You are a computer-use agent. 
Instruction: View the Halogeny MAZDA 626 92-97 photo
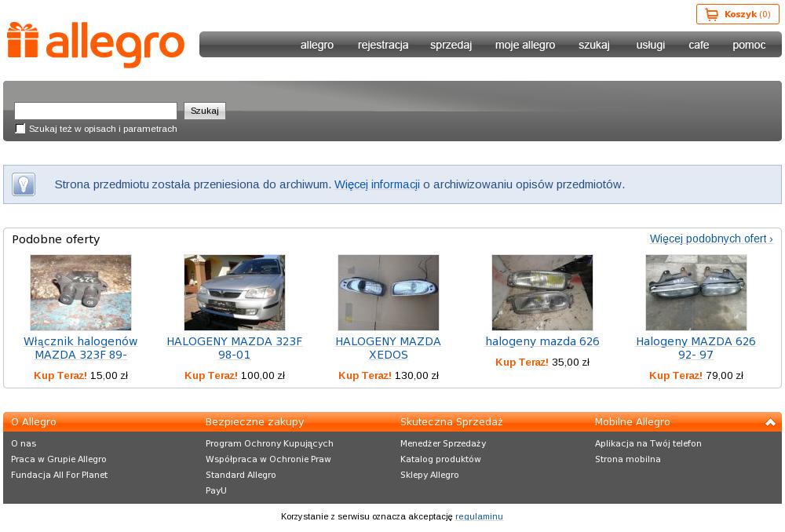pos(696,292)
